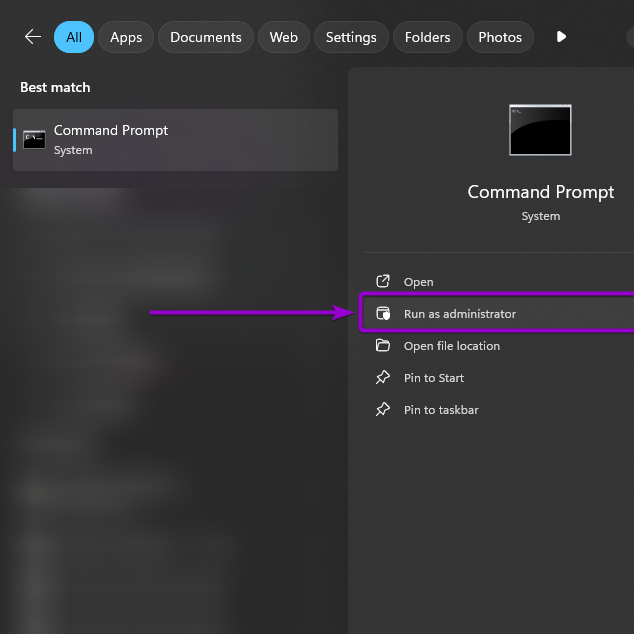
Task: Click the back arrow in search header
Action: click(x=33, y=37)
